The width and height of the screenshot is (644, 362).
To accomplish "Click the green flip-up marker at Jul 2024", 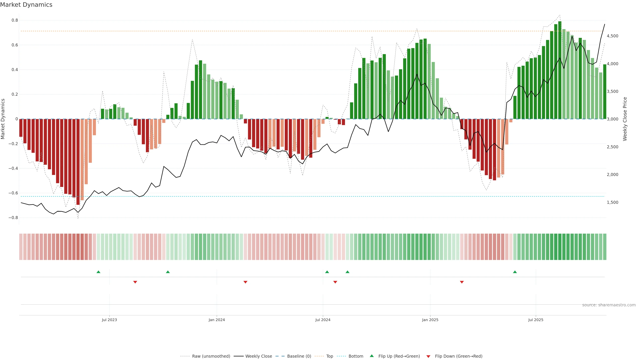I will [327, 272].
